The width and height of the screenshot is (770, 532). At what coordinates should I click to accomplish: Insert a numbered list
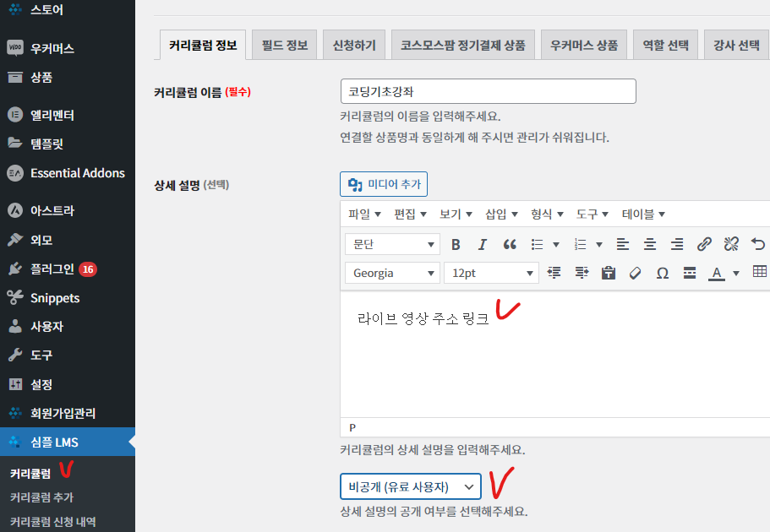pyautogui.click(x=581, y=244)
